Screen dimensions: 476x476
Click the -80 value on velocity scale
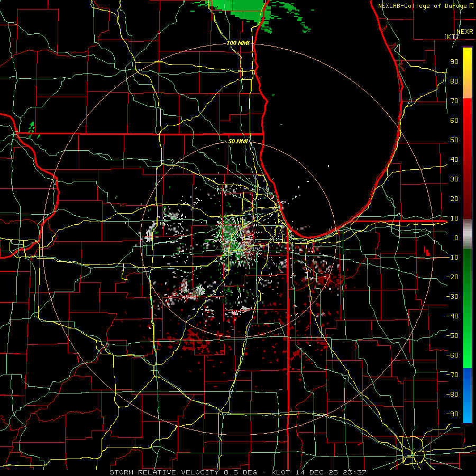pos(452,395)
